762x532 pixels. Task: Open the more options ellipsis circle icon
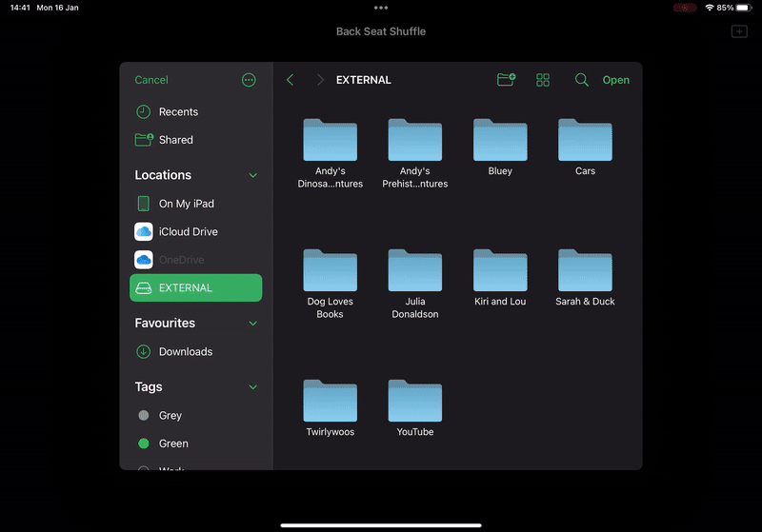pyautogui.click(x=249, y=80)
